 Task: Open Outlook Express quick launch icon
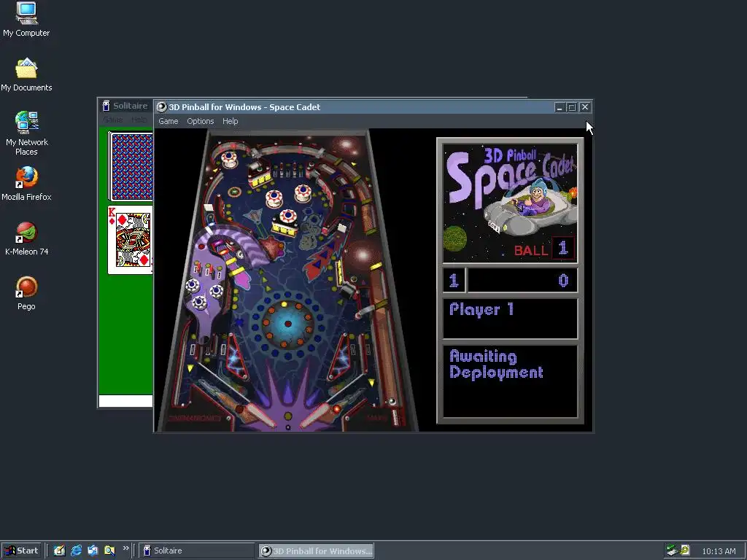point(93,551)
